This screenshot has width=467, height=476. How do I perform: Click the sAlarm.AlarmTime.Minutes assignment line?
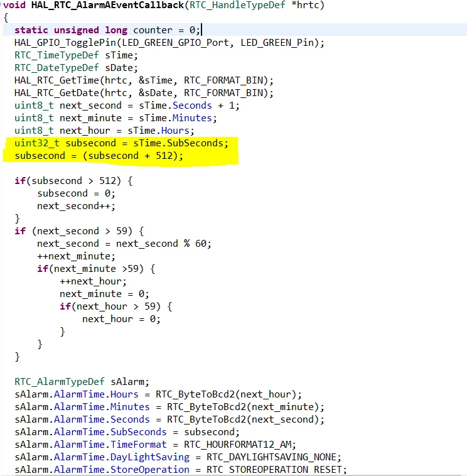pyautogui.click(x=169, y=407)
